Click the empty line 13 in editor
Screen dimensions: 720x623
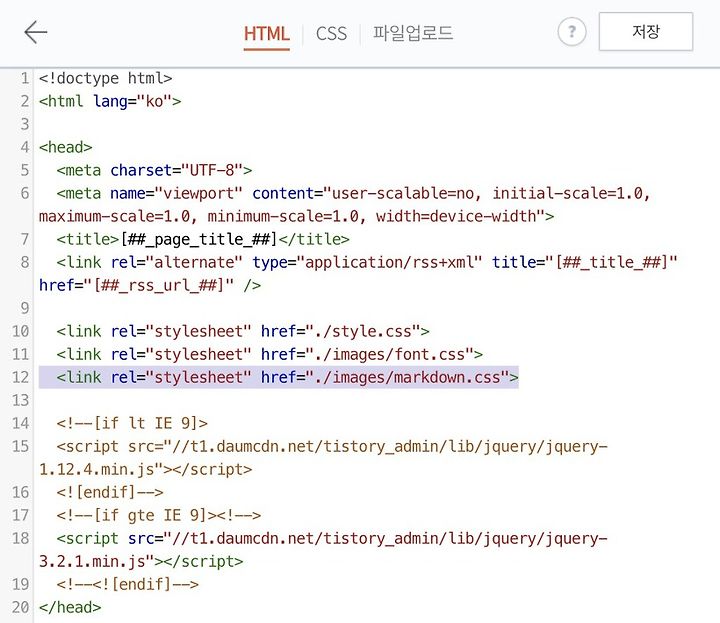click(377, 400)
